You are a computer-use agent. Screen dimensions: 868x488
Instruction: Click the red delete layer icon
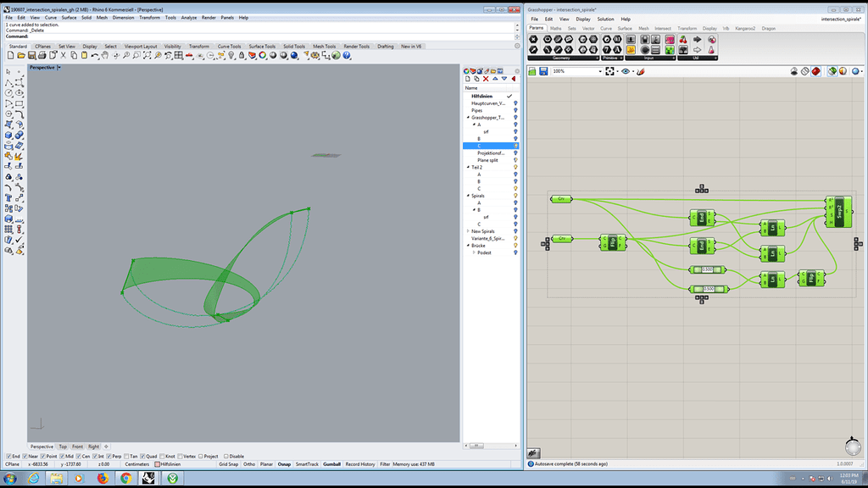(486, 78)
